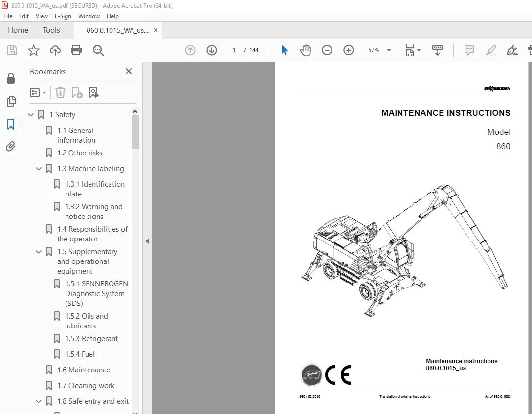Viewport: 532px width, 414px height.
Task: Go to 1.2 Other risks bookmark
Action: tap(80, 153)
